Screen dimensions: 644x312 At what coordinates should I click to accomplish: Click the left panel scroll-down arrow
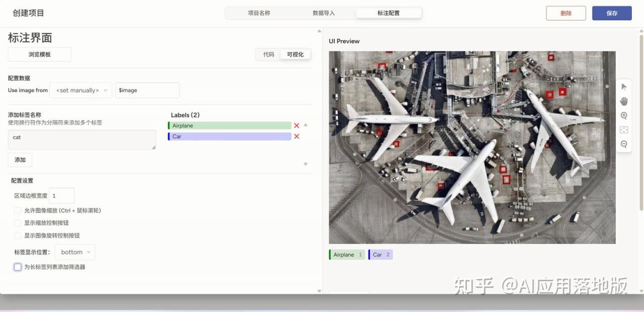pyautogui.click(x=319, y=291)
